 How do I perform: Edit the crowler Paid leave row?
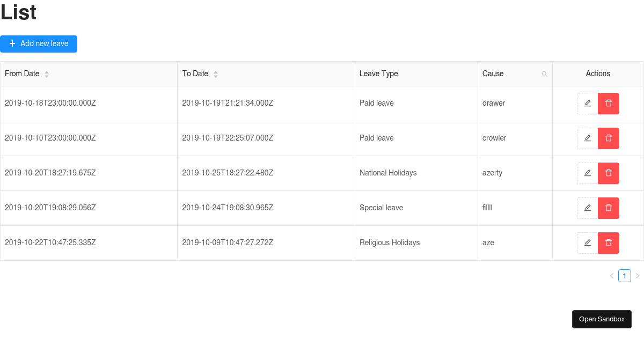click(587, 138)
